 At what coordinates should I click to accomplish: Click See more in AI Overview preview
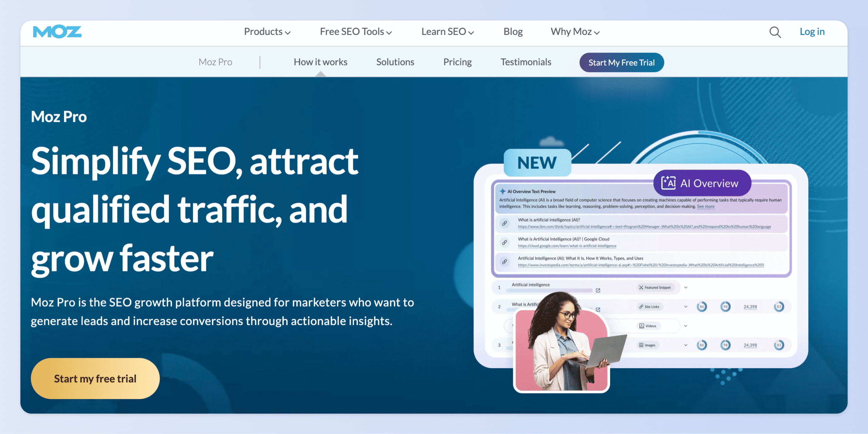tap(706, 206)
